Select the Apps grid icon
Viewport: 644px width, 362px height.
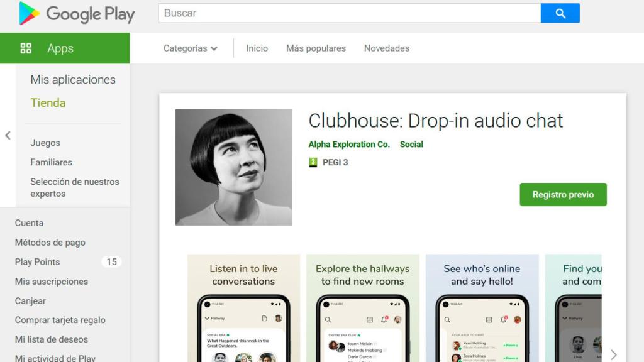coord(26,48)
